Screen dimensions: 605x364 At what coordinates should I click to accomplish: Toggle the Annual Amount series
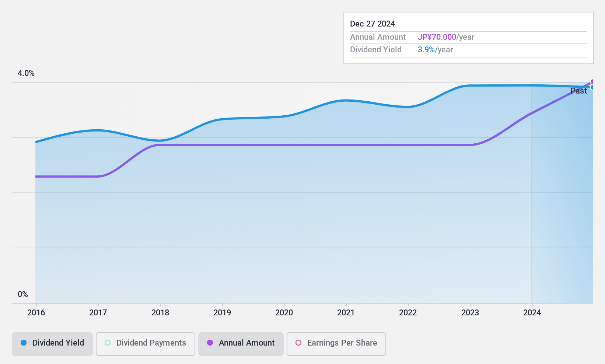click(x=241, y=344)
